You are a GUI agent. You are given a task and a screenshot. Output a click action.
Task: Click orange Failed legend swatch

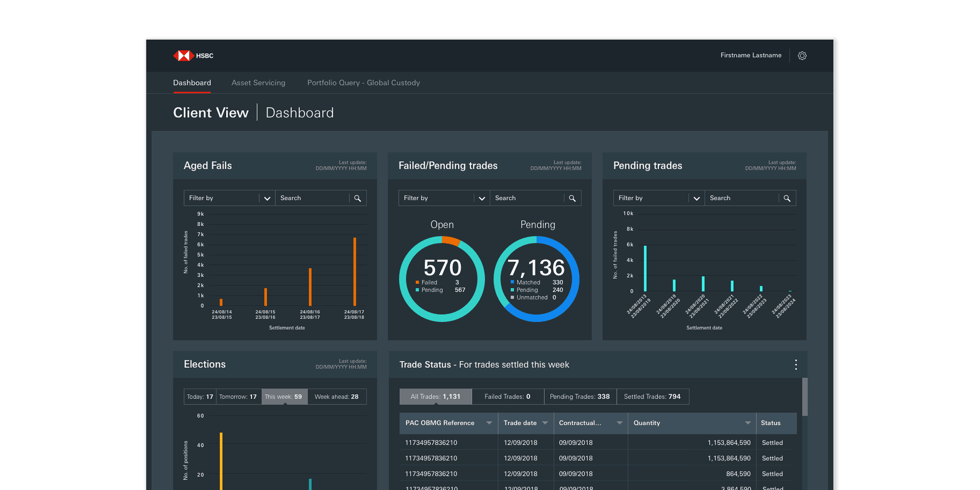(x=417, y=283)
